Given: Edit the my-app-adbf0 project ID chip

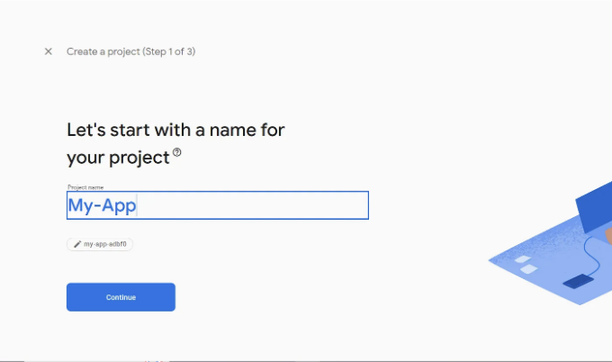Looking at the screenshot, I should (x=100, y=244).
